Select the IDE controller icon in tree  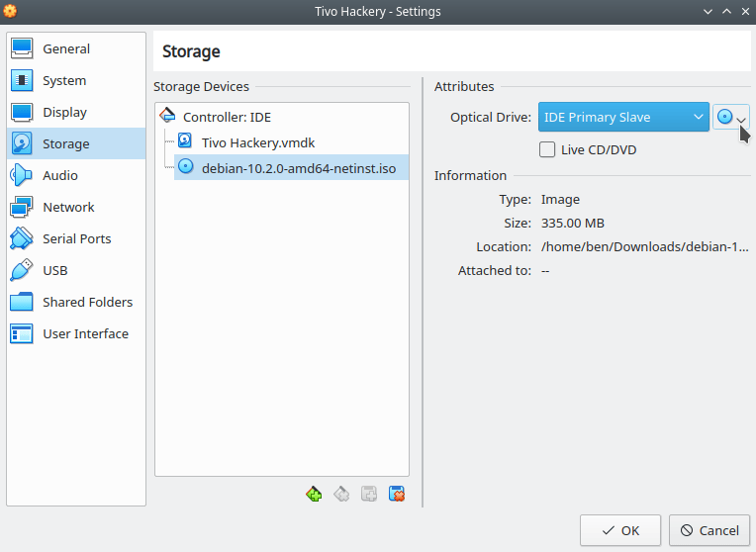167,116
